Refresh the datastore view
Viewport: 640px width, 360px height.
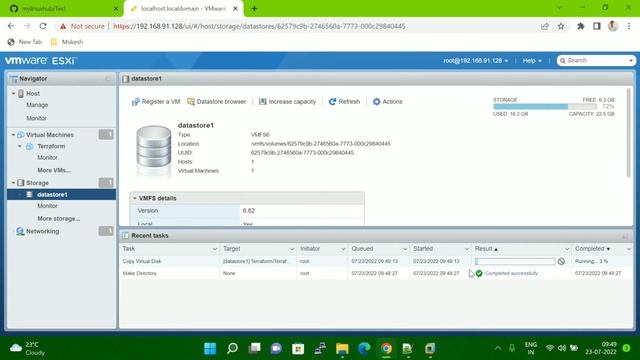pyautogui.click(x=344, y=102)
